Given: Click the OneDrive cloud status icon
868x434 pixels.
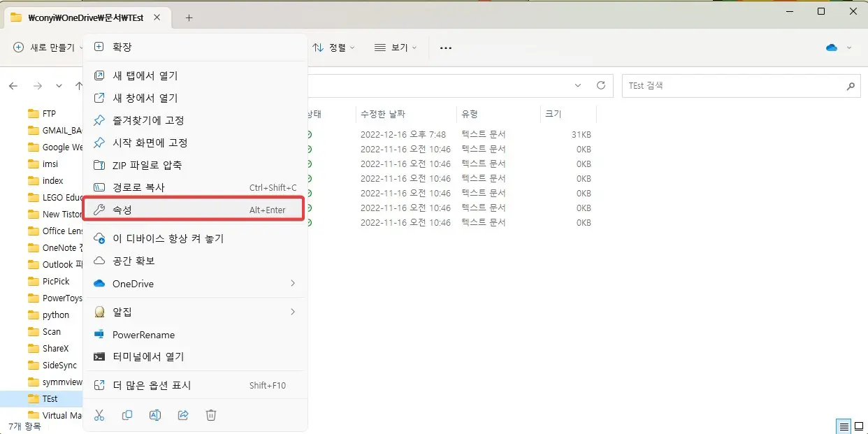Looking at the screenshot, I should (x=832, y=48).
